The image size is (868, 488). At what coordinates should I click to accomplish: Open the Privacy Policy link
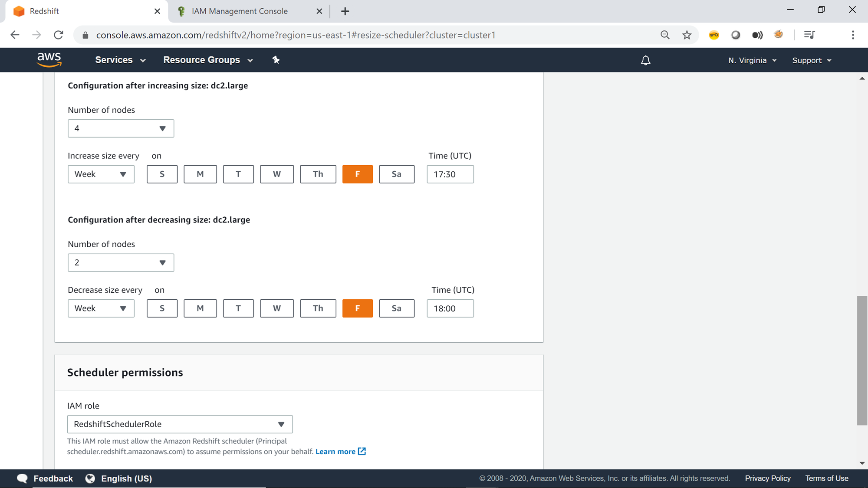767,478
